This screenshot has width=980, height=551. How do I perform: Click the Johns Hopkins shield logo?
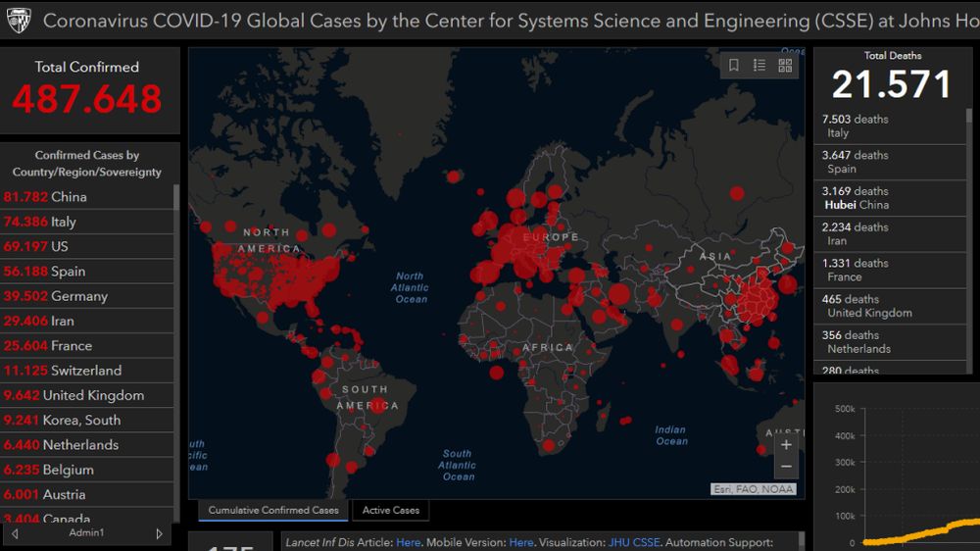pos(18,21)
